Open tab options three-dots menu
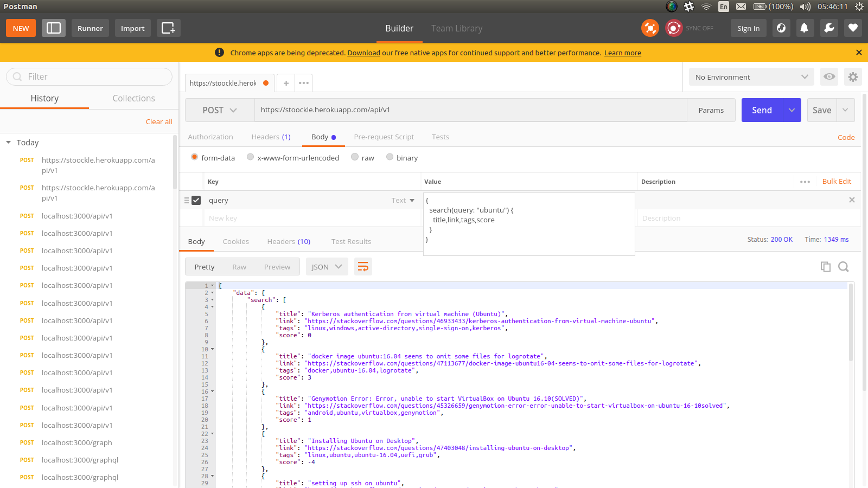 click(x=304, y=83)
